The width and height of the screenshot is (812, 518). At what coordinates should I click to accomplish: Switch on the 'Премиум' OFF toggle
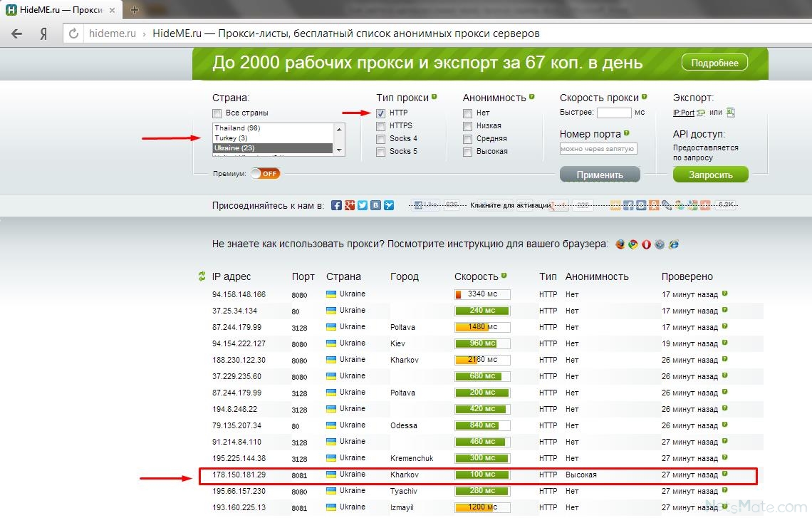point(266,174)
